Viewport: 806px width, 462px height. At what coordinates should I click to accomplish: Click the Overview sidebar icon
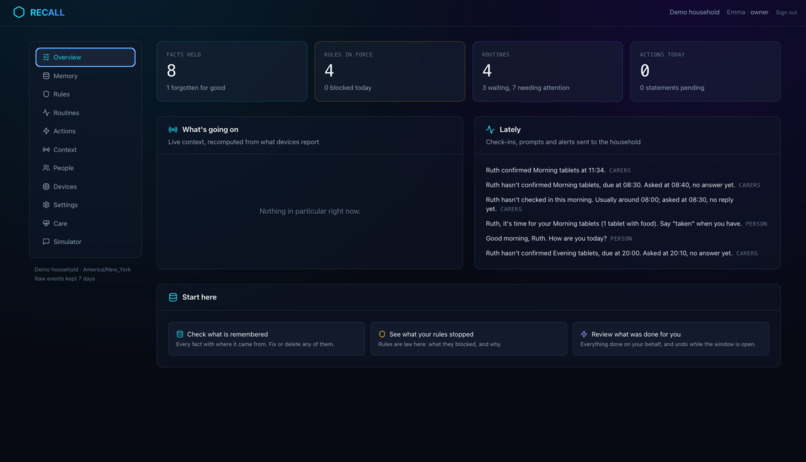(46, 57)
